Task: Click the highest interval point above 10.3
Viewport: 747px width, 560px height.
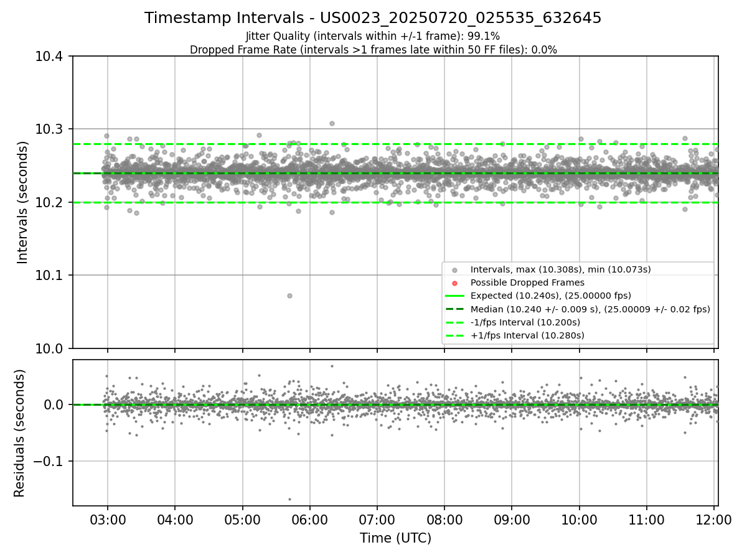Action: (332, 123)
